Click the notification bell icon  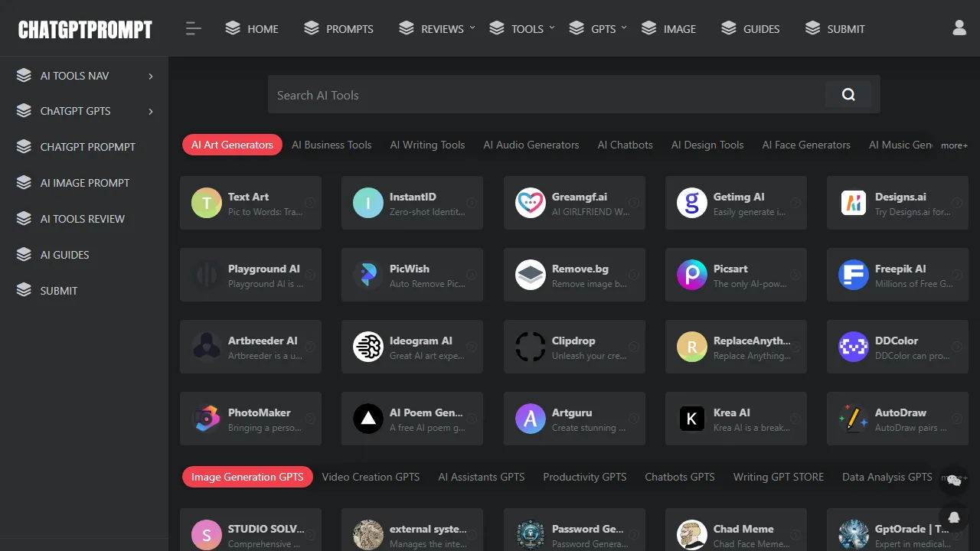954,517
